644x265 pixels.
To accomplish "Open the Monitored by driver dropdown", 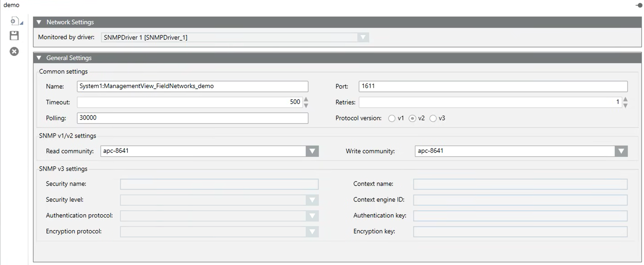I will [363, 37].
